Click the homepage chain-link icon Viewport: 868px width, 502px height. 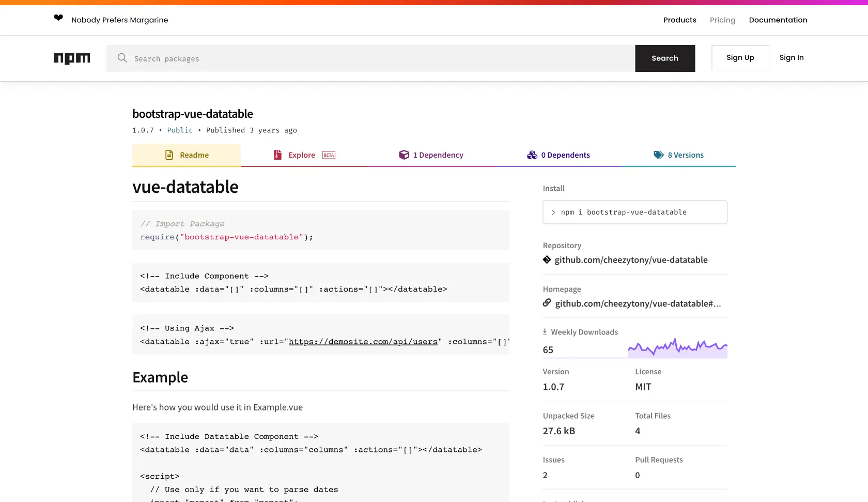(547, 303)
